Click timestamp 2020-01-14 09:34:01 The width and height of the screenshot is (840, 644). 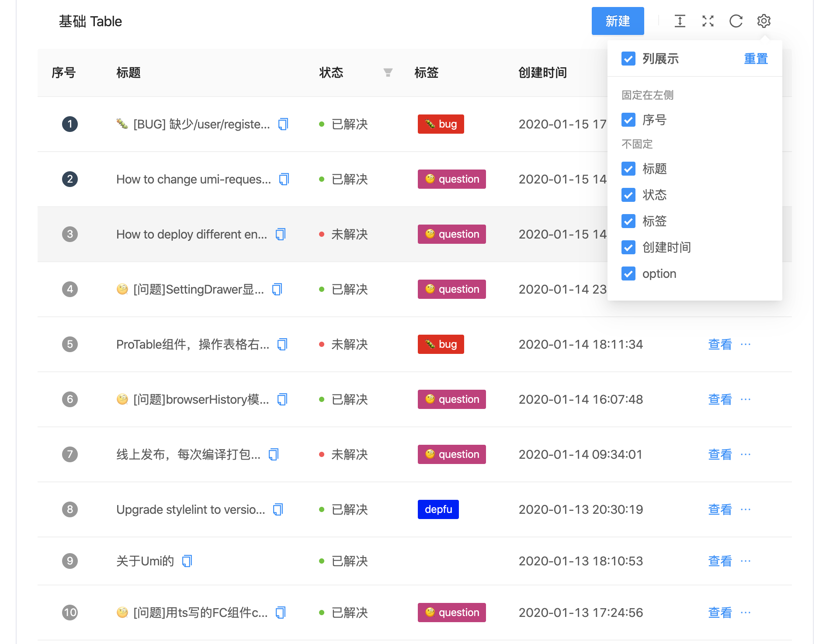[x=581, y=454]
